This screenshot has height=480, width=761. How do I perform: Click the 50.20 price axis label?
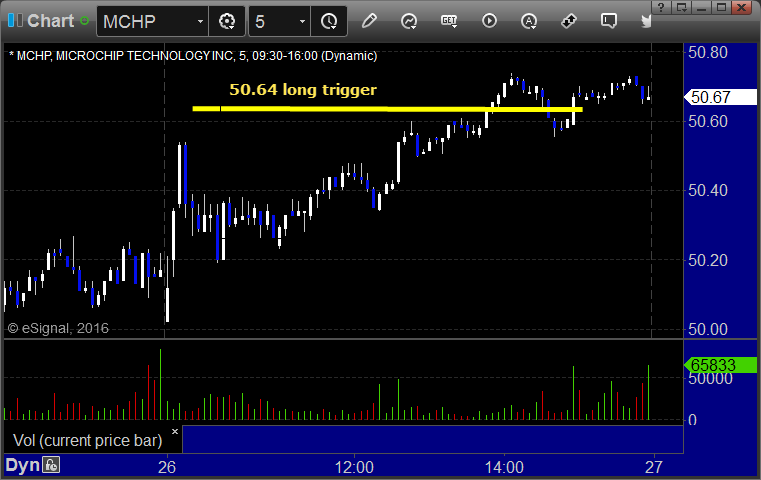coord(708,260)
